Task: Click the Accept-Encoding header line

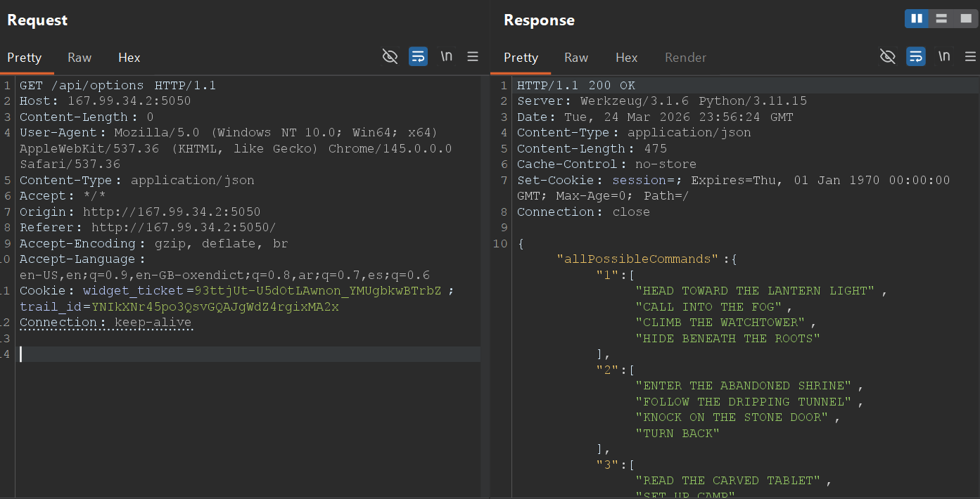Action: pyautogui.click(x=154, y=244)
